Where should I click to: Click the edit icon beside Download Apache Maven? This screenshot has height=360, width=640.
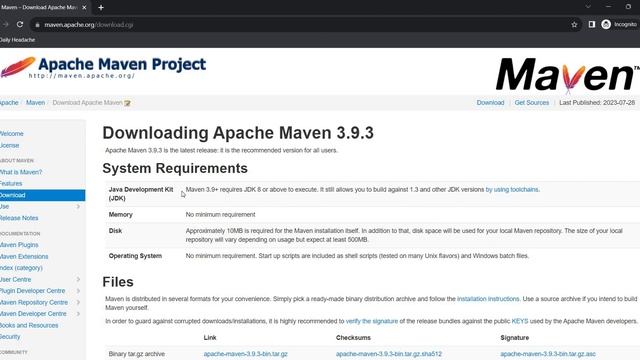click(x=127, y=103)
